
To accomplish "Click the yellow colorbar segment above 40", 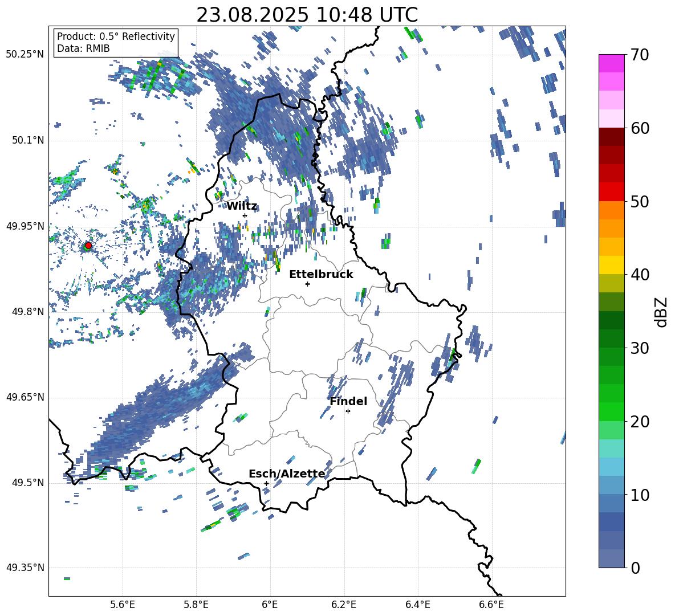I will (612, 265).
